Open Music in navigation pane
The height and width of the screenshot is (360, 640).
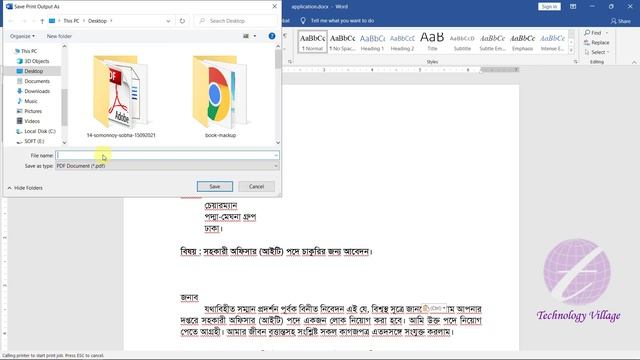pos(31,101)
